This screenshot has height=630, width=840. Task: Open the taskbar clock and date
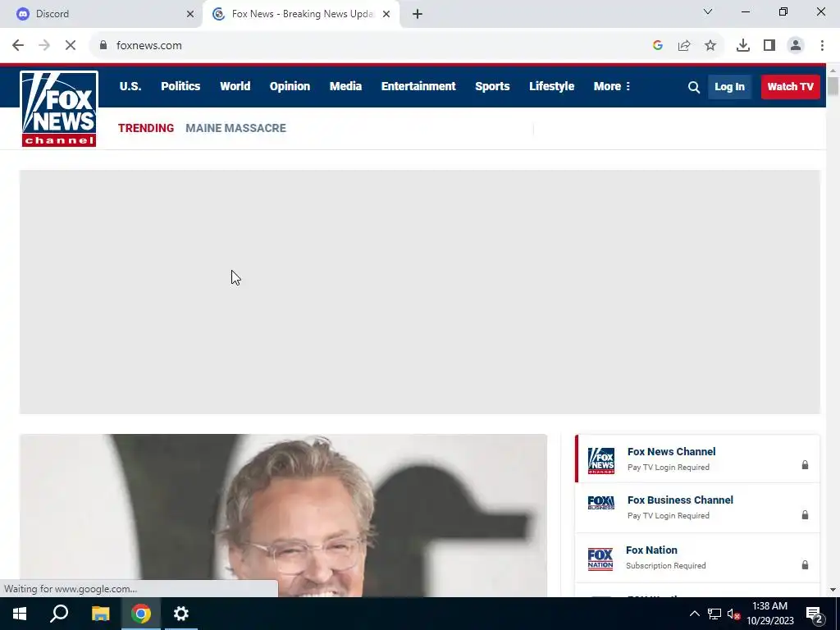(770, 614)
